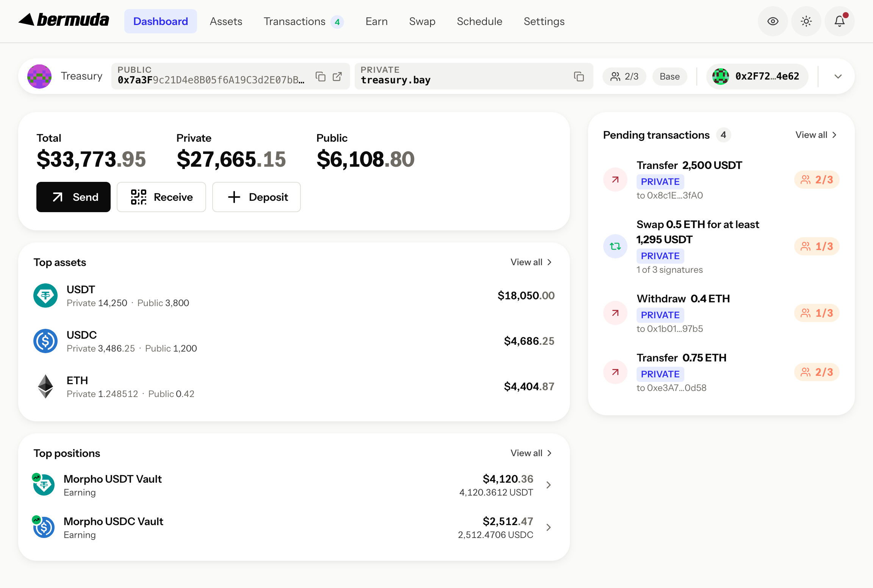The width and height of the screenshot is (873, 588).
Task: Open notifications bell
Action: (840, 21)
